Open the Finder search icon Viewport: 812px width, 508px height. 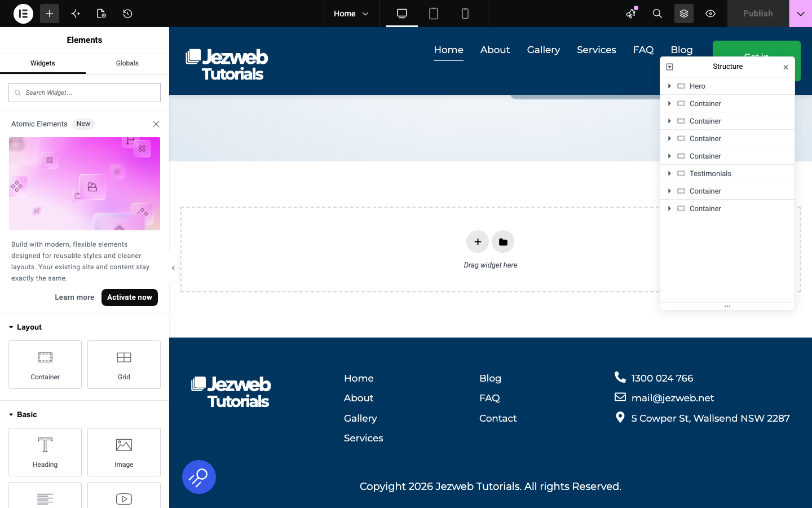point(657,14)
